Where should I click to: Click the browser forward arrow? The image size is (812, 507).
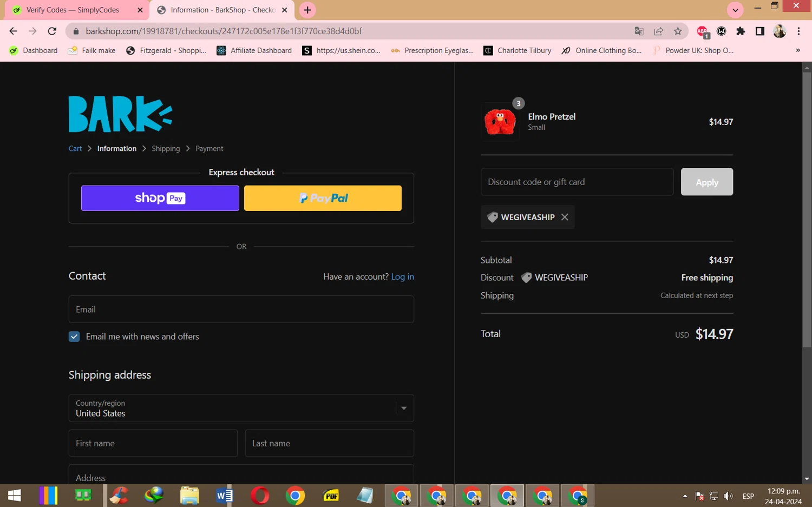click(x=32, y=31)
